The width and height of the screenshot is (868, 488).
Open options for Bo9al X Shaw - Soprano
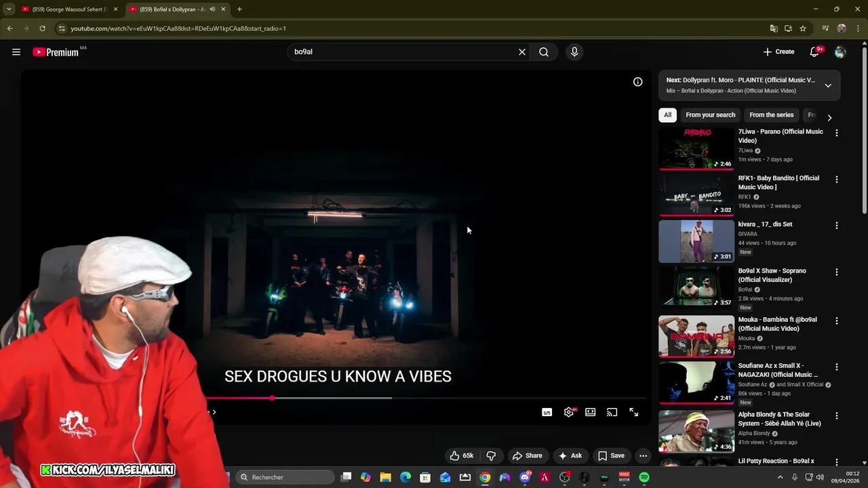(836, 272)
